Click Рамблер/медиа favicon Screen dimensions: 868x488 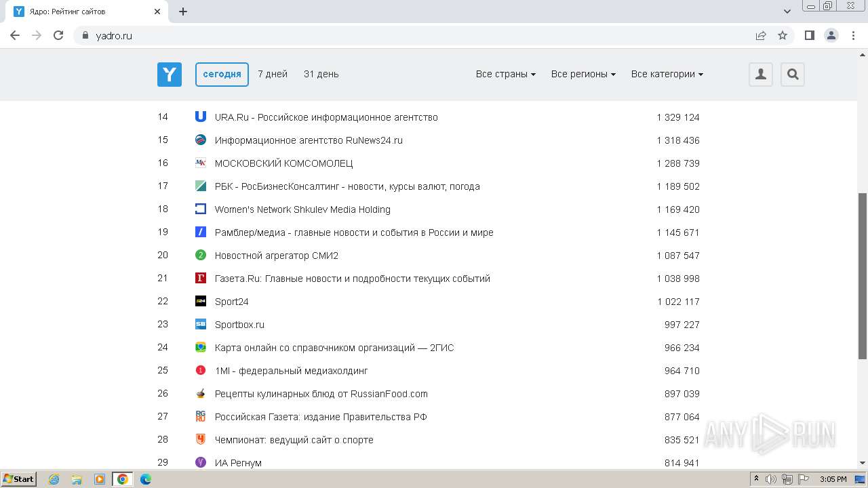[201, 232]
